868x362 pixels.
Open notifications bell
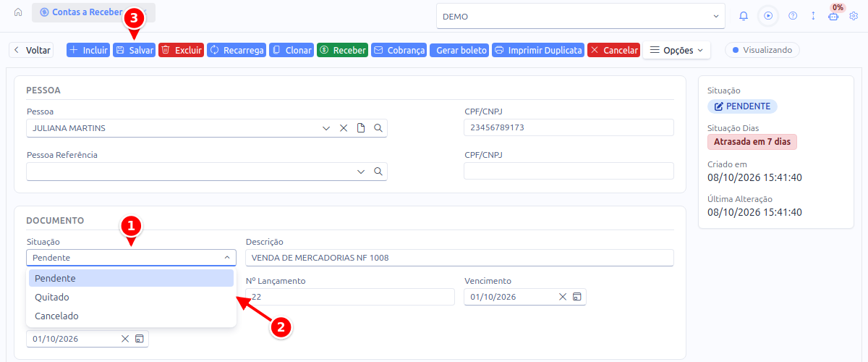coord(744,16)
